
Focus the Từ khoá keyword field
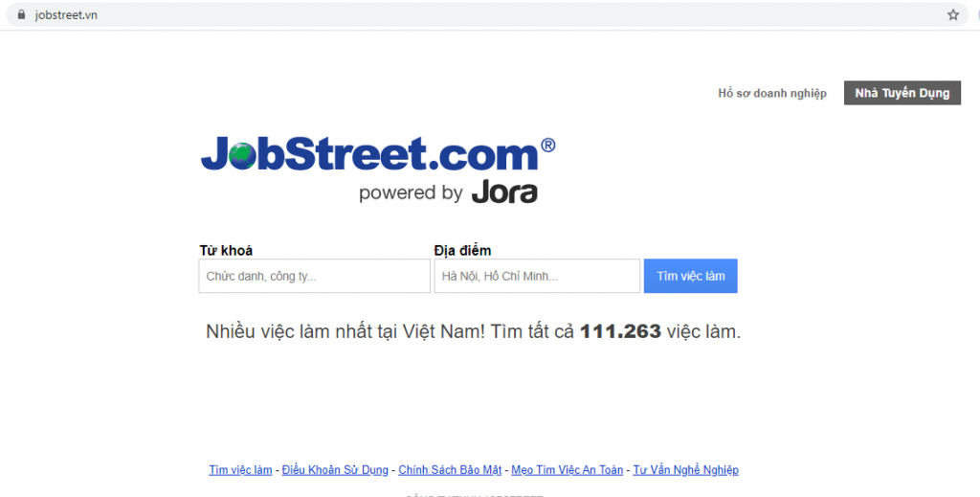pyautogui.click(x=314, y=276)
